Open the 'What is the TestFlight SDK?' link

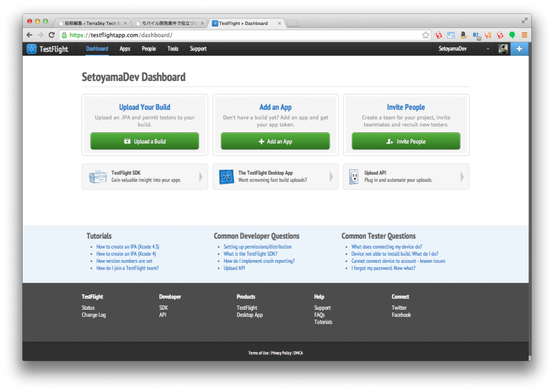click(x=250, y=254)
